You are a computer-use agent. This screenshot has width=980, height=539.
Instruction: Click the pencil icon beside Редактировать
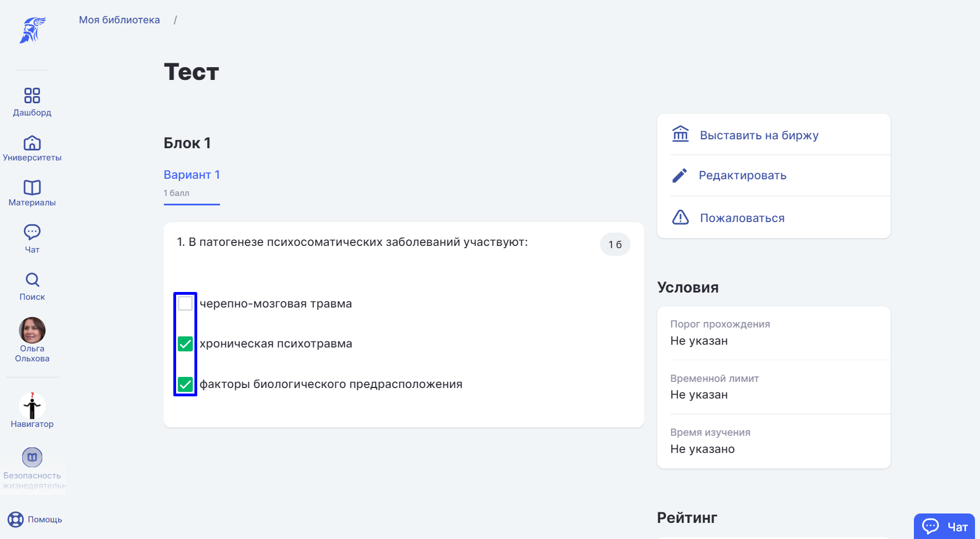point(679,175)
